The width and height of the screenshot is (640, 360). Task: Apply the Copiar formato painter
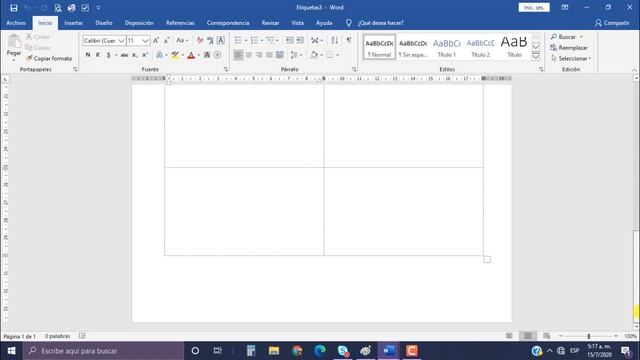coord(49,58)
